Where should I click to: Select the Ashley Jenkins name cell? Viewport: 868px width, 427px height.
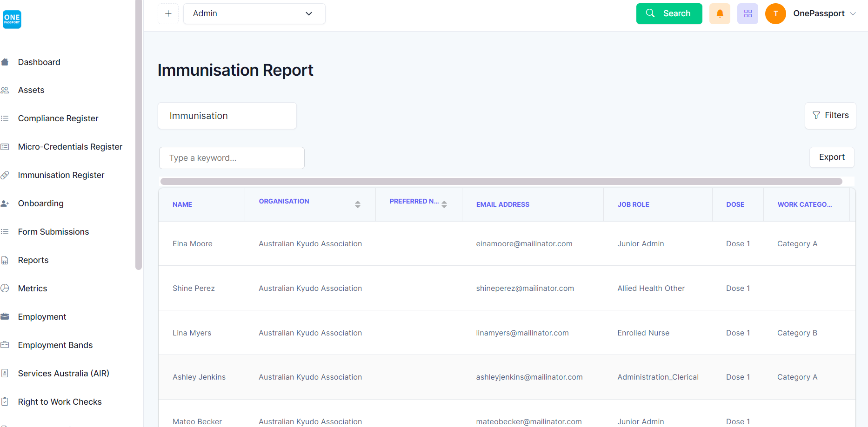[x=199, y=377]
